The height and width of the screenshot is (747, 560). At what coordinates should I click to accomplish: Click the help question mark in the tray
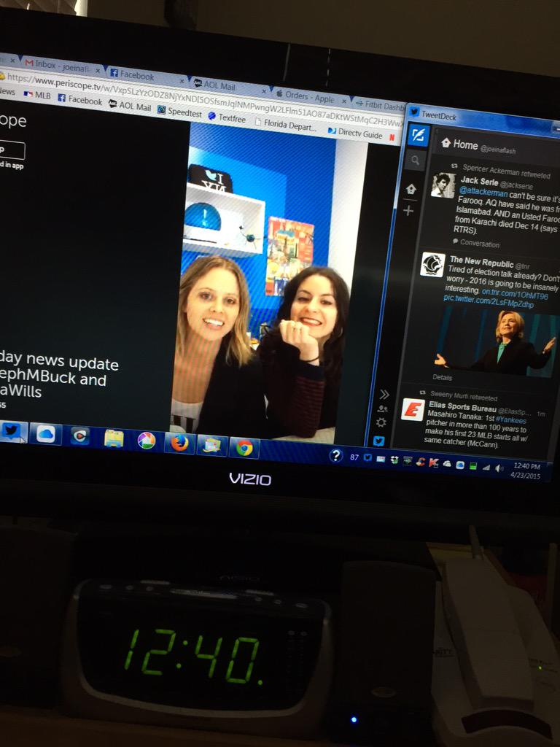335,456
